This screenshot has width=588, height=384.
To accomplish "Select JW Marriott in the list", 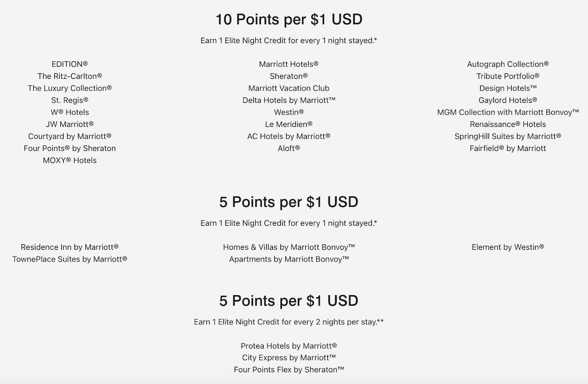I will coord(70,124).
